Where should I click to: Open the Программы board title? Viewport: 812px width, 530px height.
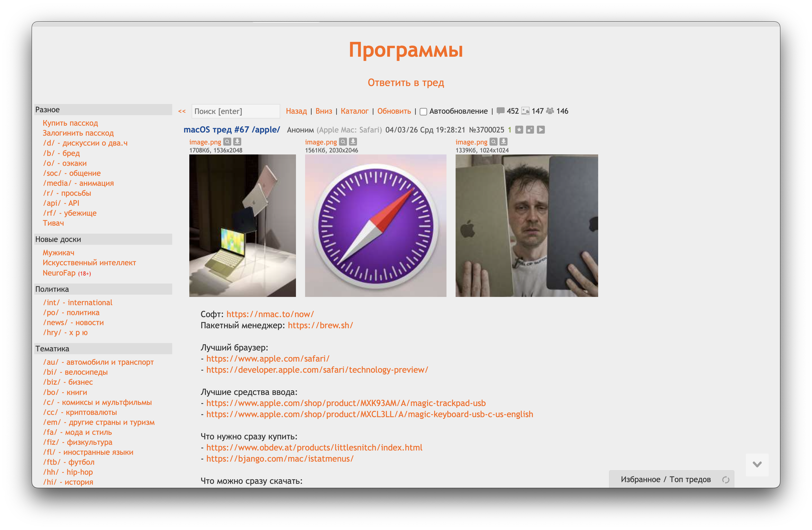(x=406, y=50)
